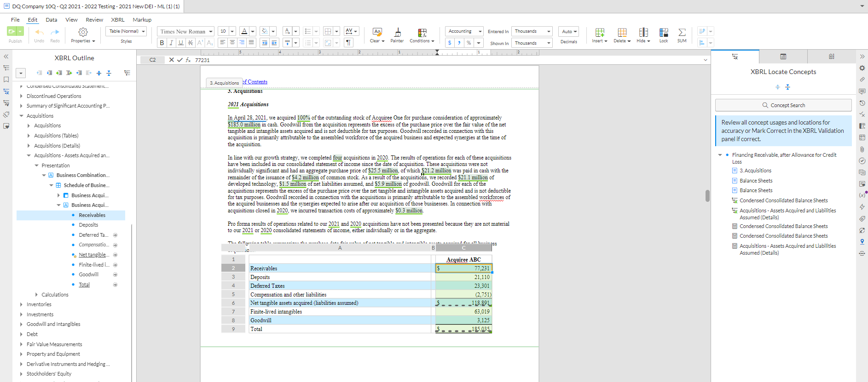Click the Insert table rows icon
The width and height of the screenshot is (868, 382).
coord(600,32)
